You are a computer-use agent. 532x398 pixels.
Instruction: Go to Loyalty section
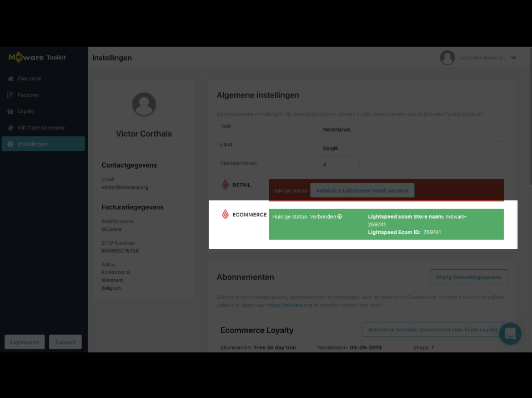pyautogui.click(x=43, y=111)
